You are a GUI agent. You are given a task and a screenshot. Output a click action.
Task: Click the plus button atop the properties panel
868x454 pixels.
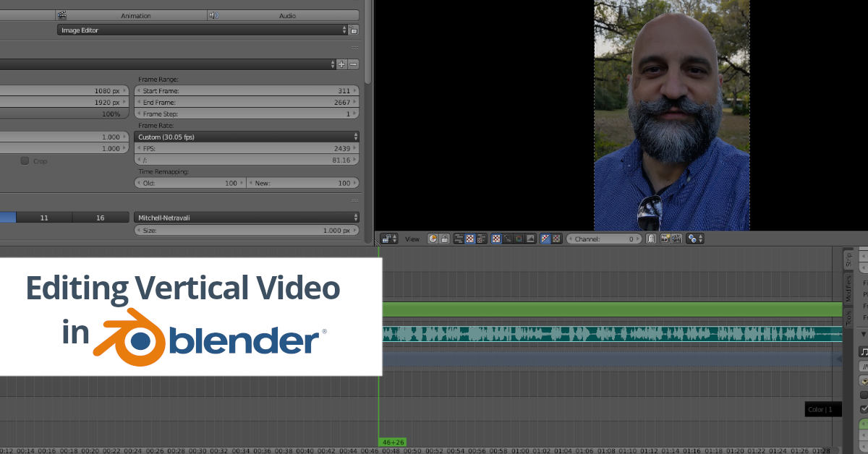341,64
